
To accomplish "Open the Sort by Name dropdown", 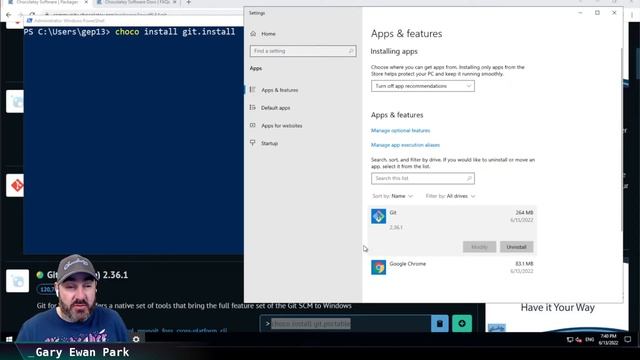I will (393, 196).
